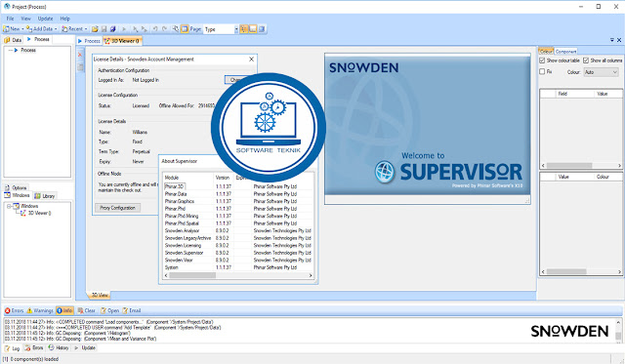Switch to the Update bottom tab
Viewport: 625px width, 364px height.
pyautogui.click(x=85, y=348)
